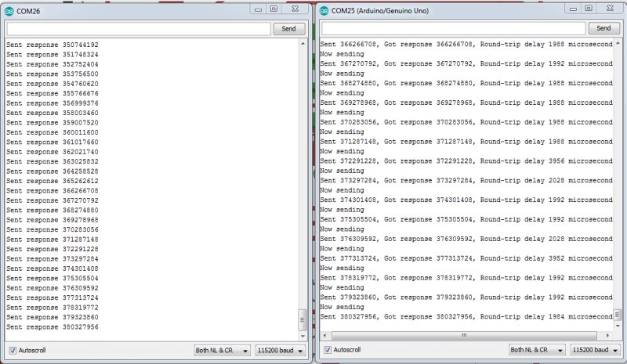
Task: Minimize the COM26 serial monitor window
Action: tap(259, 9)
